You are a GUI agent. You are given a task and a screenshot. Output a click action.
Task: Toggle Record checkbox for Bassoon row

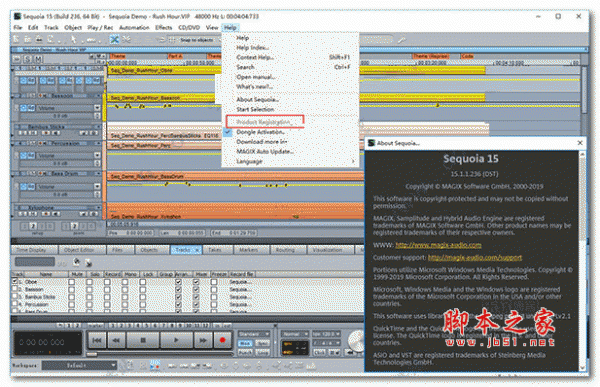tap(107, 289)
